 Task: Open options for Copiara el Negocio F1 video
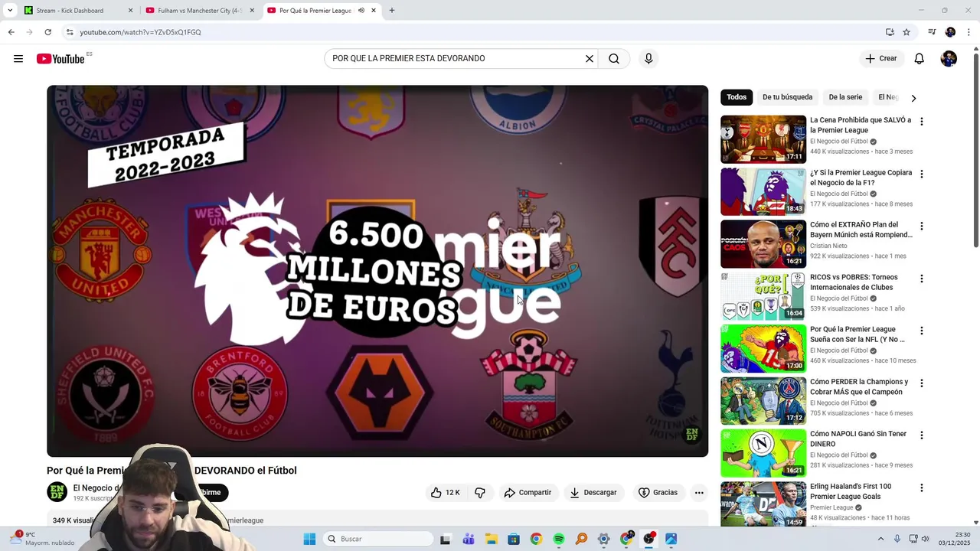pyautogui.click(x=921, y=174)
